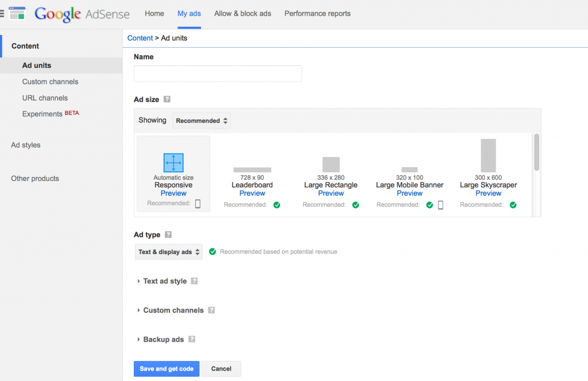Open Ad size help question mark
This screenshot has height=381, width=588.
click(x=167, y=99)
